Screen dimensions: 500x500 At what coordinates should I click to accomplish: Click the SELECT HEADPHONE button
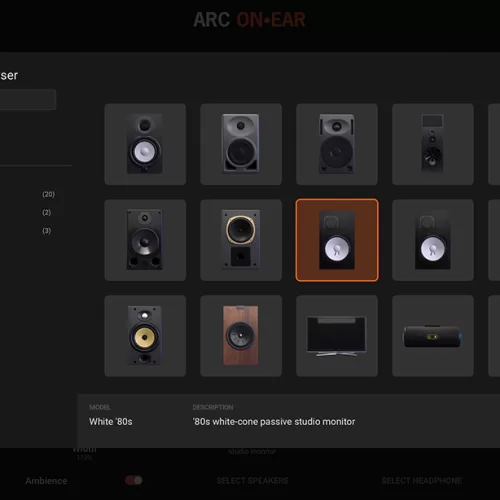tap(422, 481)
